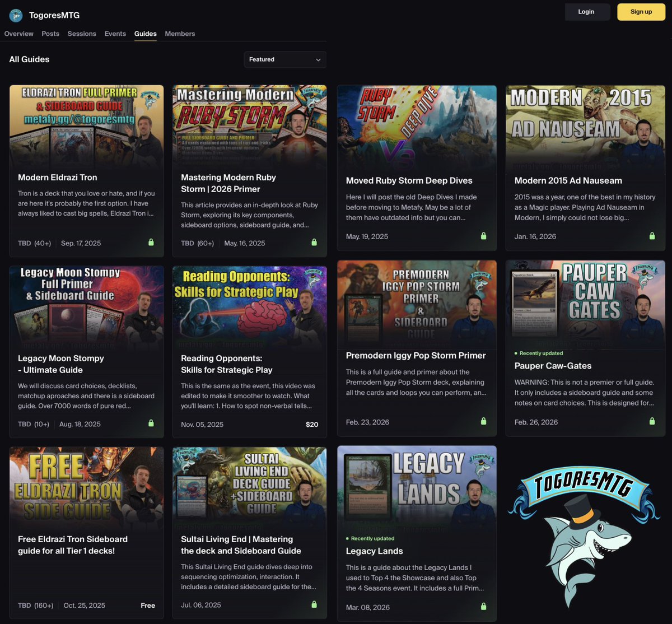Click the lock icon on Pauper Caw-Gates card
Image resolution: width=672 pixels, height=624 pixels.
click(x=652, y=421)
